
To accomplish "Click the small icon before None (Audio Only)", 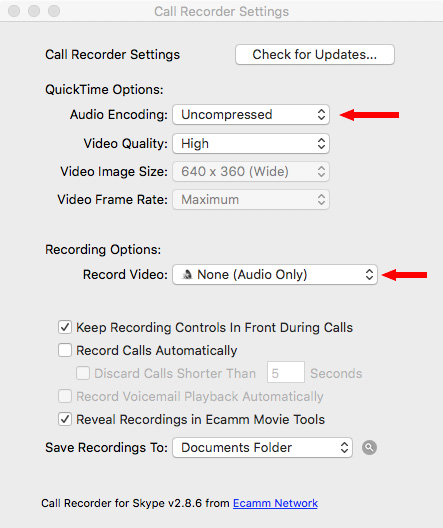I will click(x=187, y=275).
